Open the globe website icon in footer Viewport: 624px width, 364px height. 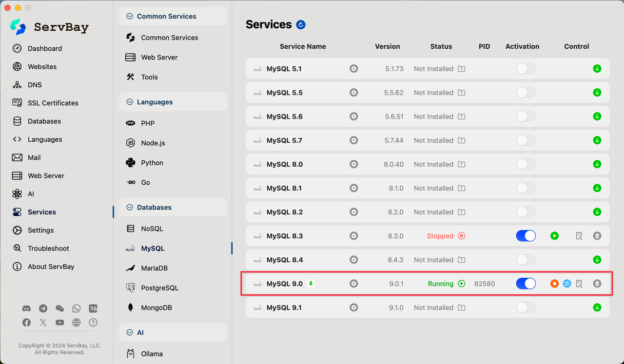tap(77, 323)
